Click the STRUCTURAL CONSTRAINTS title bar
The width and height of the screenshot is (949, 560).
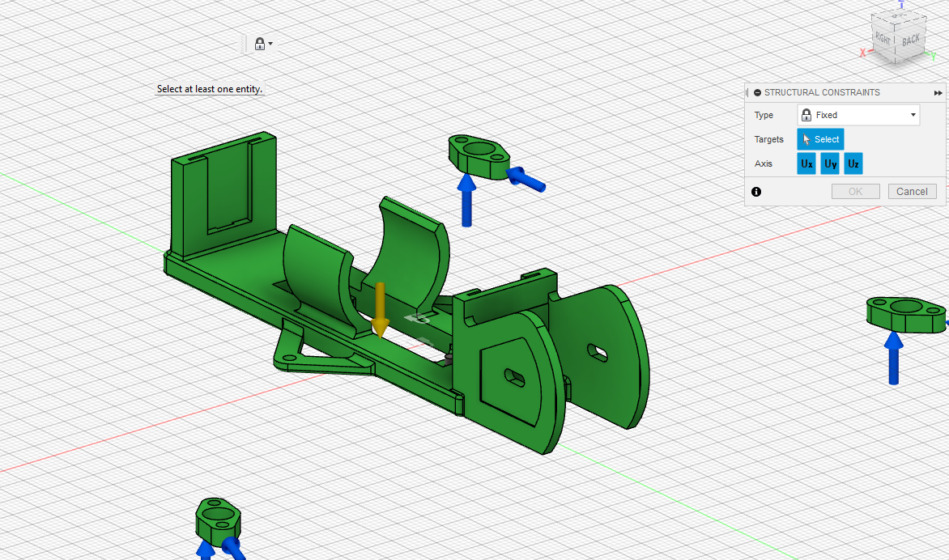(x=822, y=92)
